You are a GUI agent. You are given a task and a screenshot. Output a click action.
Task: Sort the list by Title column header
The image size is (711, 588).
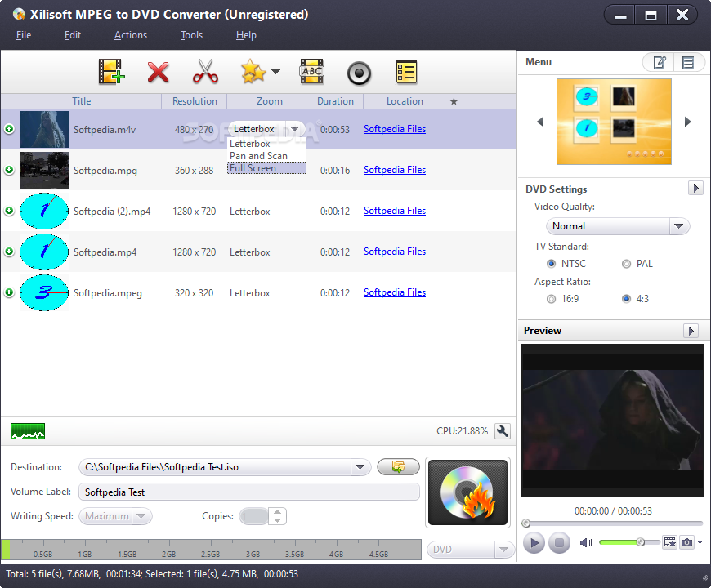(82, 101)
